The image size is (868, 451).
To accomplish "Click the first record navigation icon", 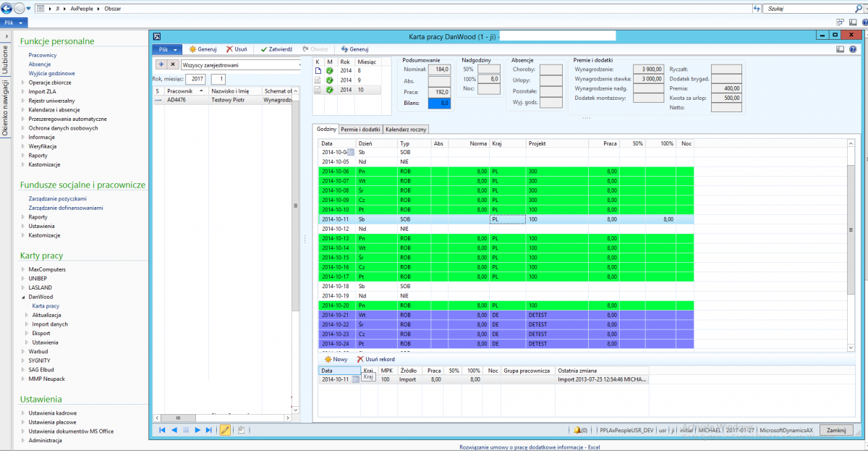I will click(x=161, y=430).
